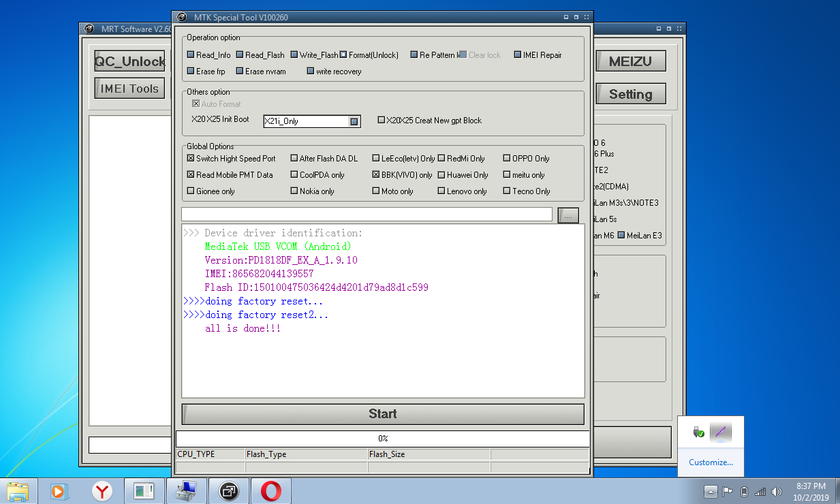This screenshot has width=840, height=504.
Task: Open IMEI Tools in MRT Software window
Action: pyautogui.click(x=129, y=89)
